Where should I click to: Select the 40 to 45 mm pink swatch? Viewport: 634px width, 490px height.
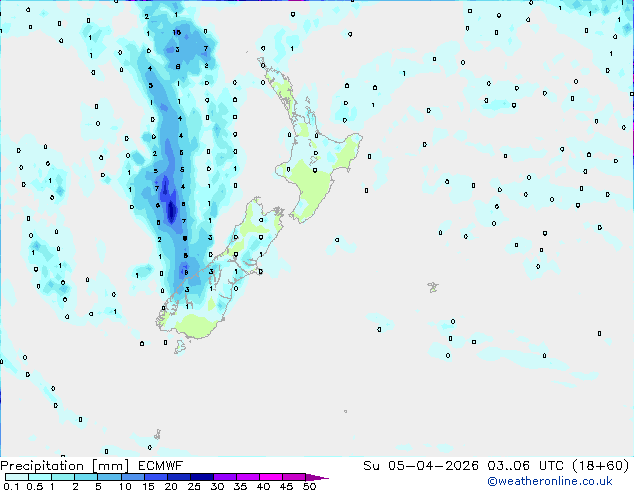(x=271, y=477)
